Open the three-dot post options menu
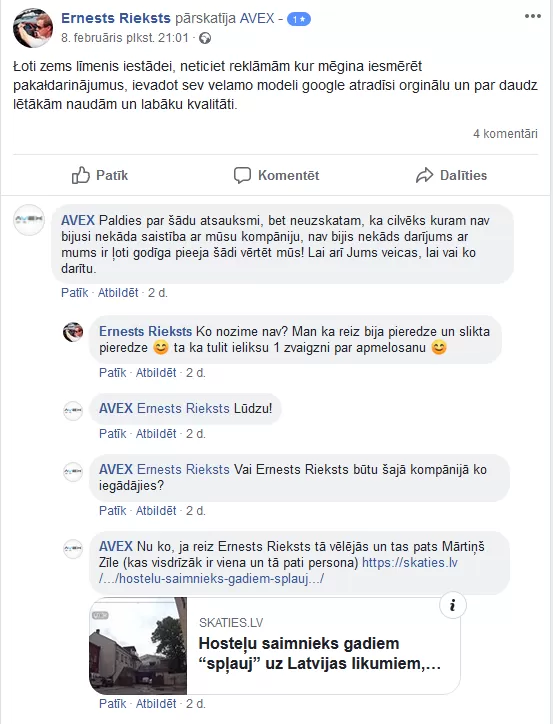The image size is (553, 724). tap(532, 16)
